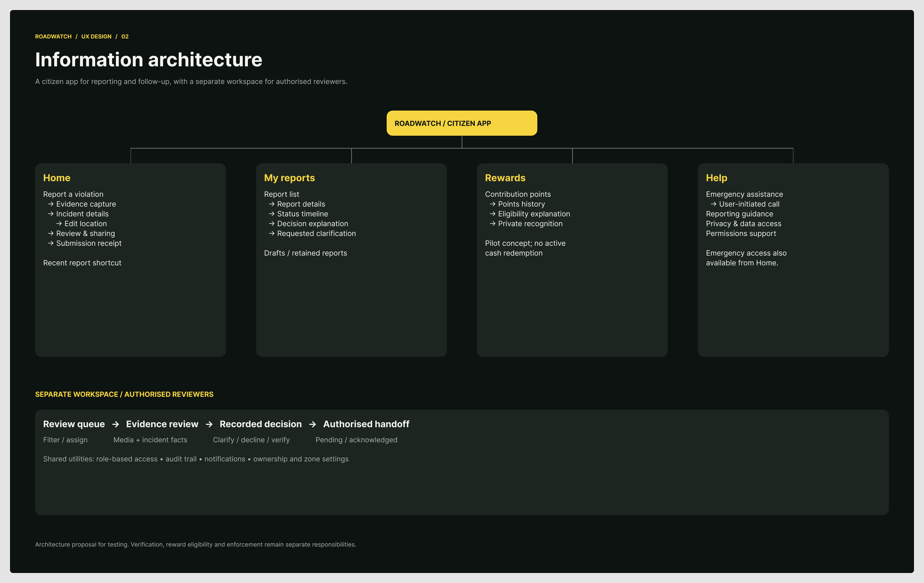
Task: Click the arrow before 'Report details'
Action: [x=272, y=204]
